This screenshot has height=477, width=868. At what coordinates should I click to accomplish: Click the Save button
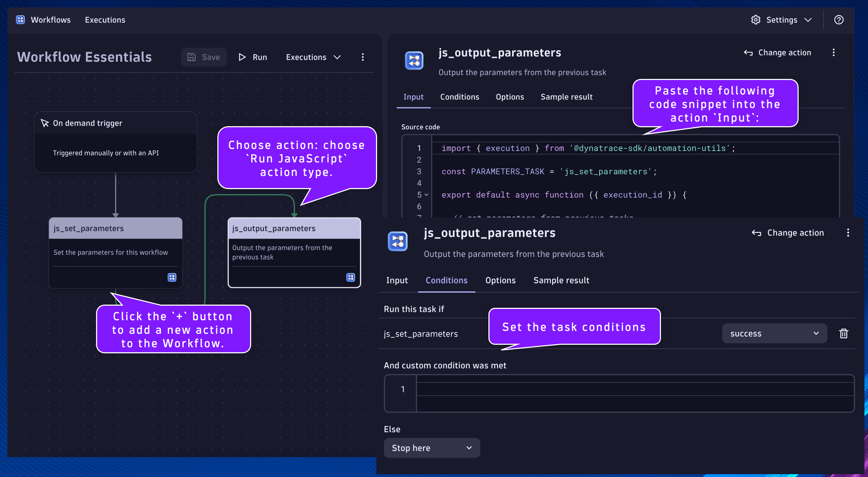[204, 57]
